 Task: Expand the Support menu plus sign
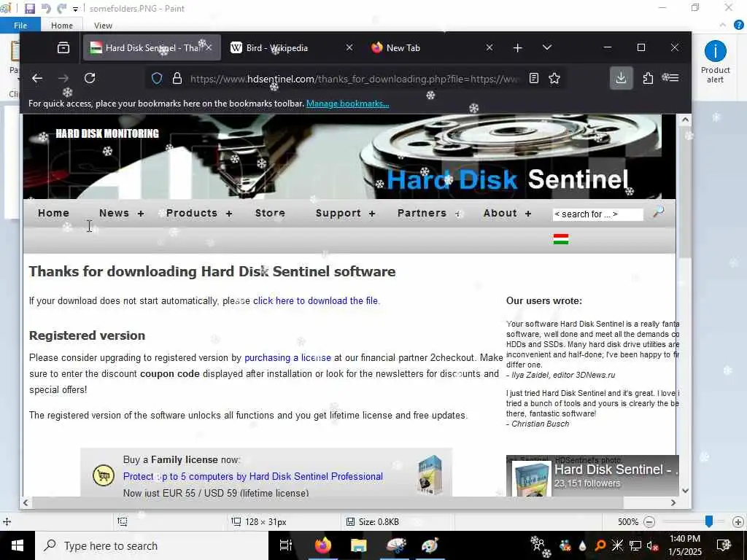(372, 214)
